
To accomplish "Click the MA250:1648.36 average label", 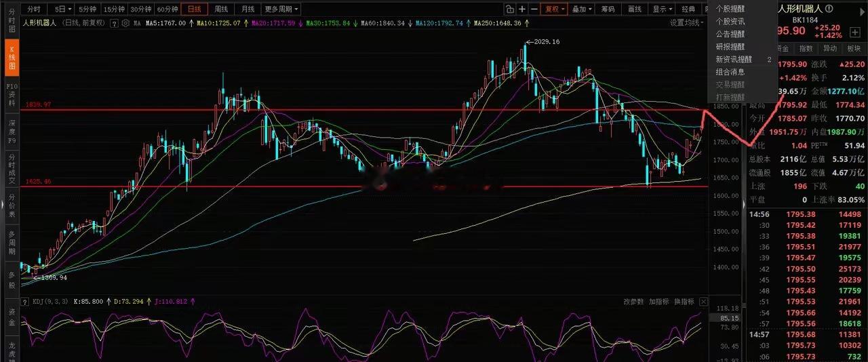I will [498, 23].
